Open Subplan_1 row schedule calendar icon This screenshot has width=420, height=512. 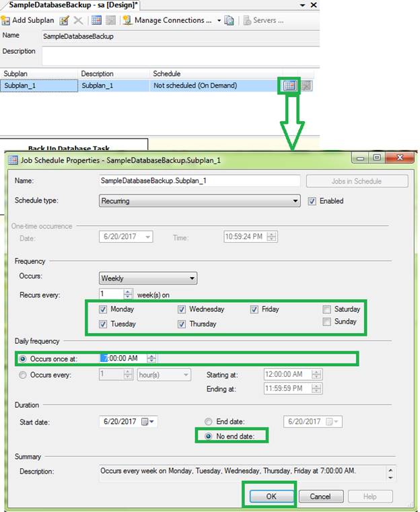click(289, 86)
